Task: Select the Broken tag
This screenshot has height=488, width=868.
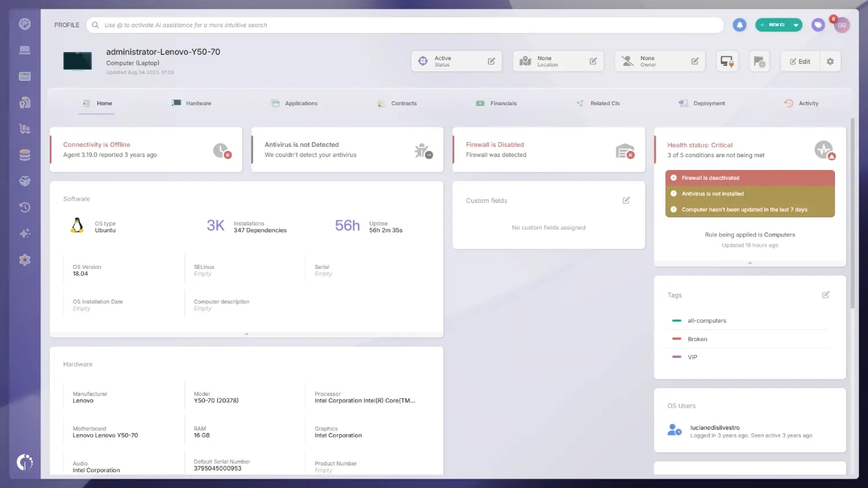Action: click(x=697, y=339)
